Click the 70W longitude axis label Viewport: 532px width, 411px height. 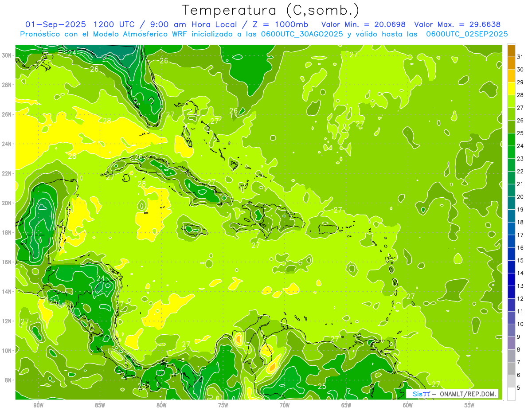click(x=285, y=405)
